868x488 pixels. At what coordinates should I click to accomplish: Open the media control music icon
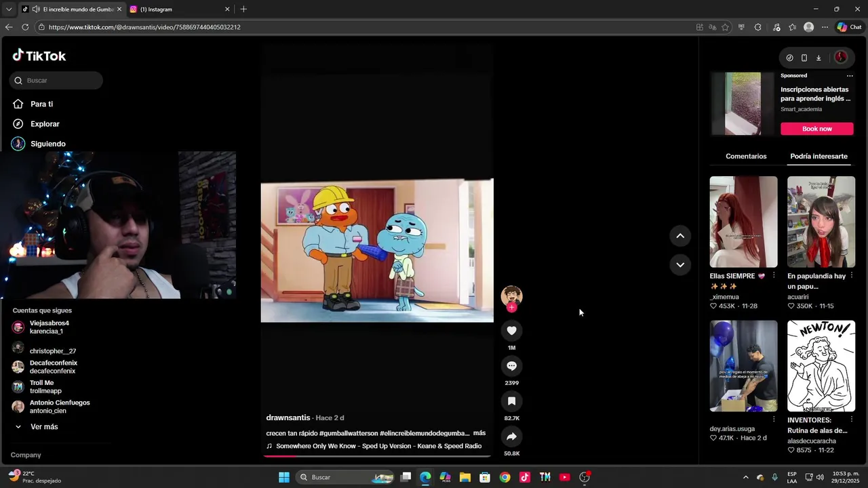(x=776, y=27)
